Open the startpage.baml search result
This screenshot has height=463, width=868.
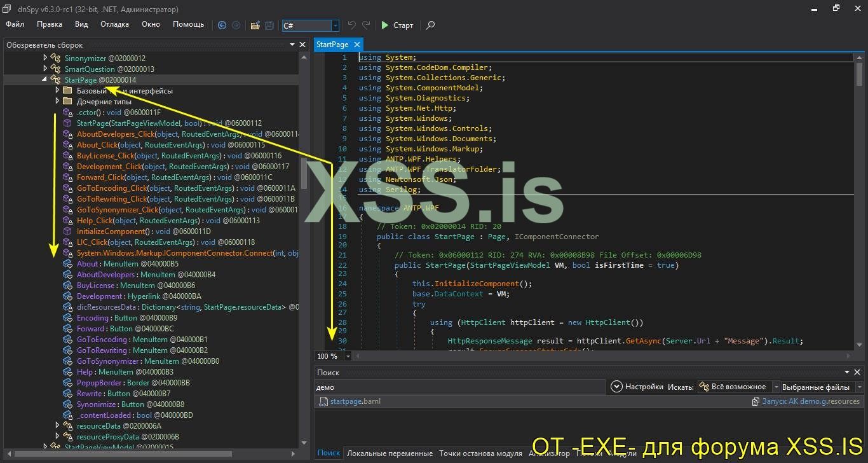[x=355, y=401]
